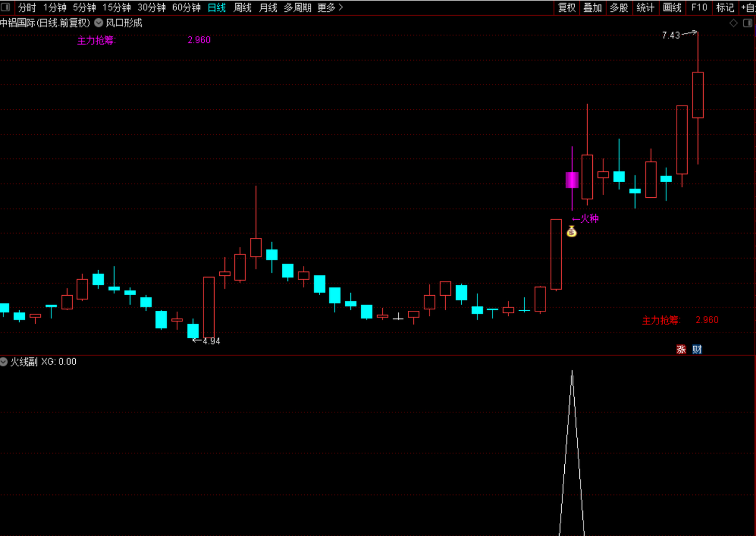Open the 多周期 multi-period view
Screen dimensions: 756x536
(x=298, y=8)
